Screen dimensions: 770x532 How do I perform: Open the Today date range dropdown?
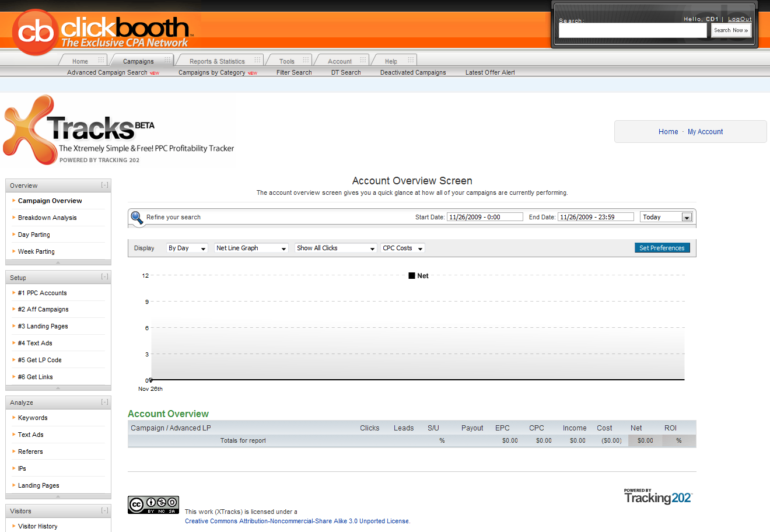tap(666, 217)
